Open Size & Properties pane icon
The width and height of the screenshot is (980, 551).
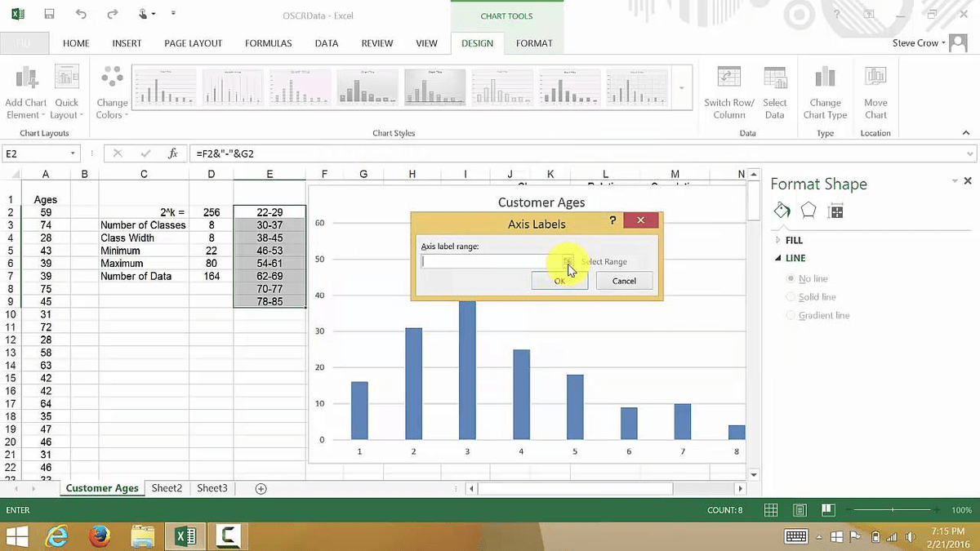tap(835, 211)
